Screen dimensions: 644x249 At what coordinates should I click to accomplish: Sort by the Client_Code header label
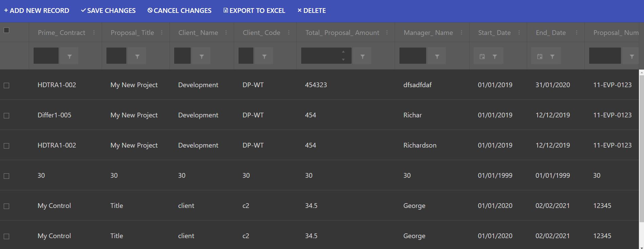point(261,33)
